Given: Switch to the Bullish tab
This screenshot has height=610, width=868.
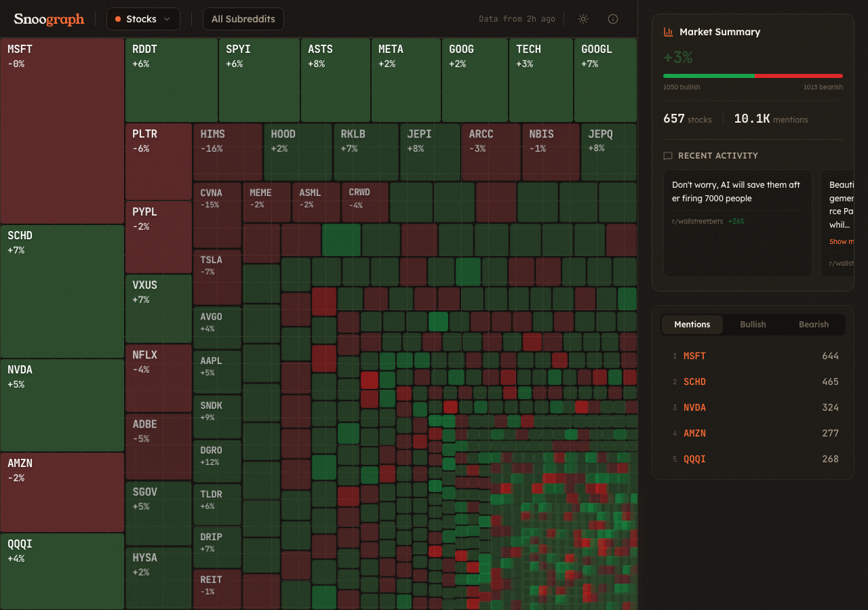Looking at the screenshot, I should [753, 325].
